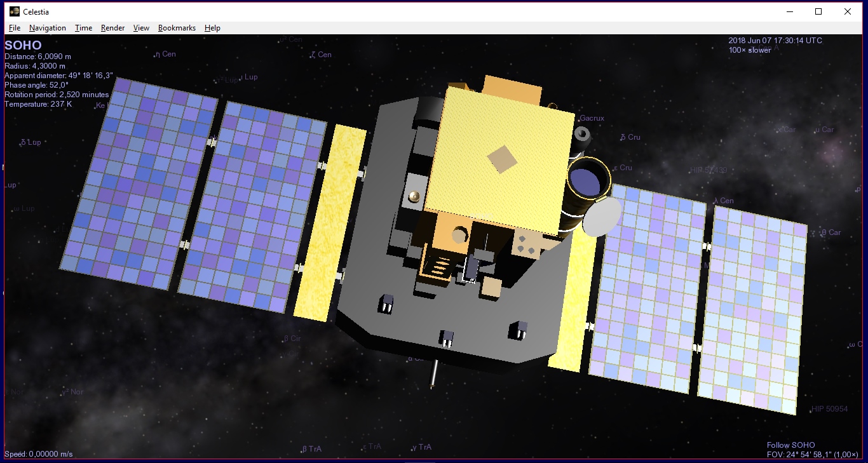Open the Render menu
The image size is (868, 463).
(x=112, y=28)
